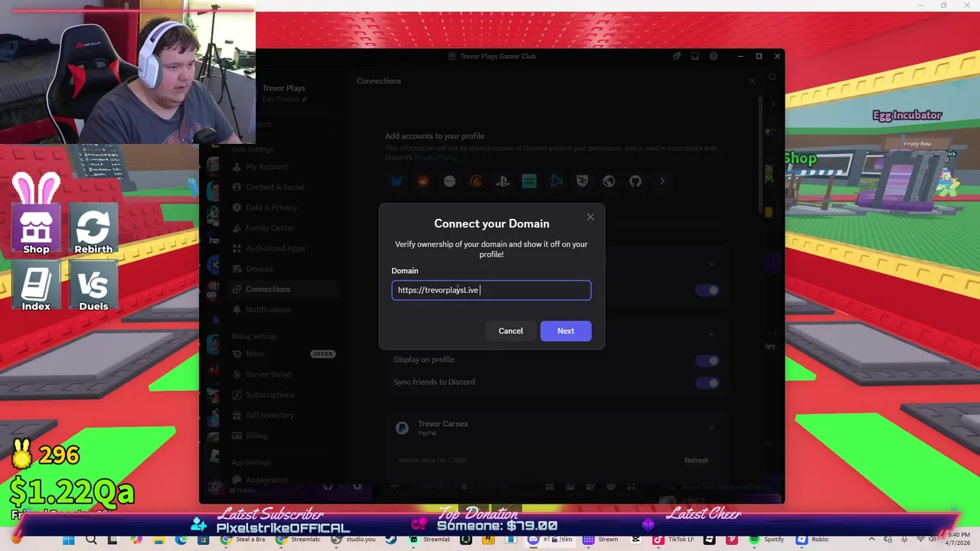Image resolution: width=980 pixels, height=551 pixels.
Task: Open Spotify from the taskbar
Action: (768, 540)
